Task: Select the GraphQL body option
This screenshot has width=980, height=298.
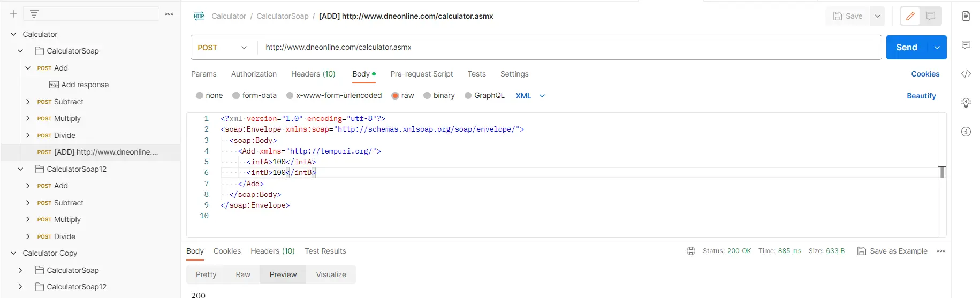Action: [468, 96]
